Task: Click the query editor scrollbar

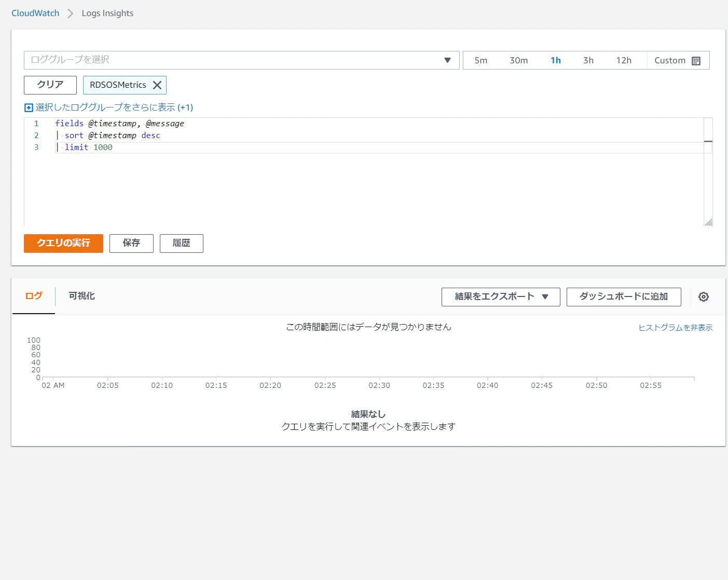Action: [x=708, y=171]
